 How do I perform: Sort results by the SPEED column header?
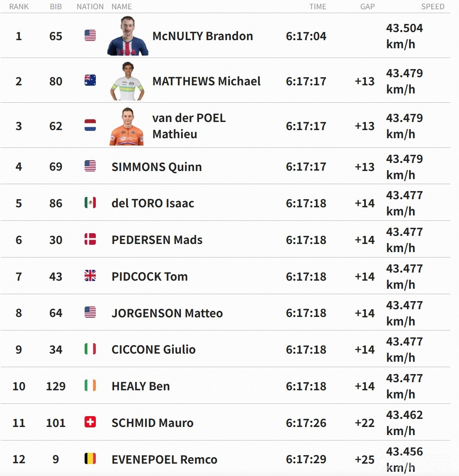pos(433,7)
